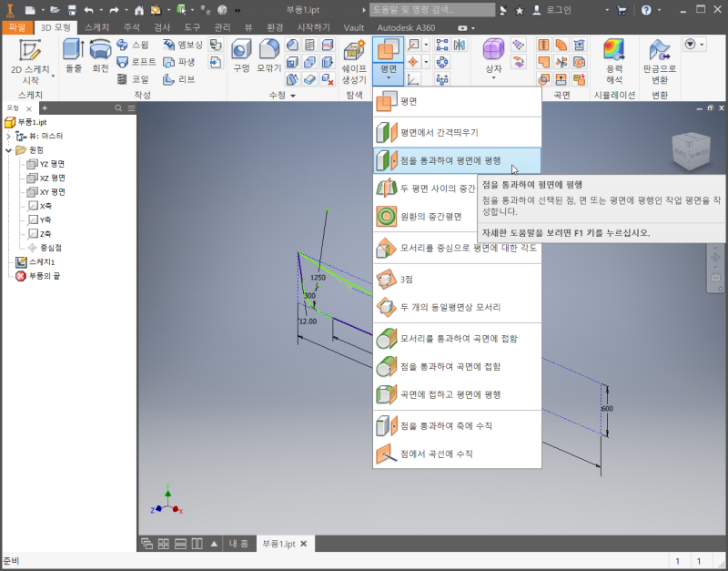Switch to the 도구 ribbon tab
This screenshot has height=571, width=728.
coord(192,27)
